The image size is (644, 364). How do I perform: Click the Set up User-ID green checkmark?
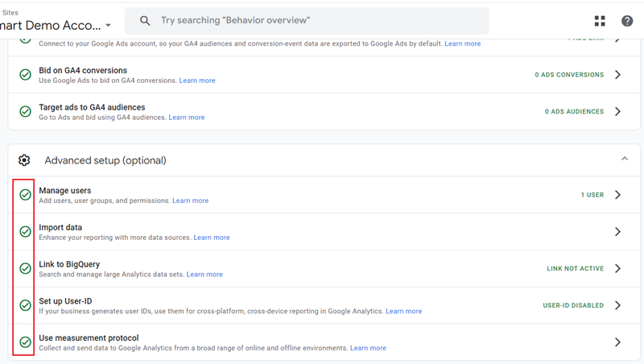click(x=26, y=305)
